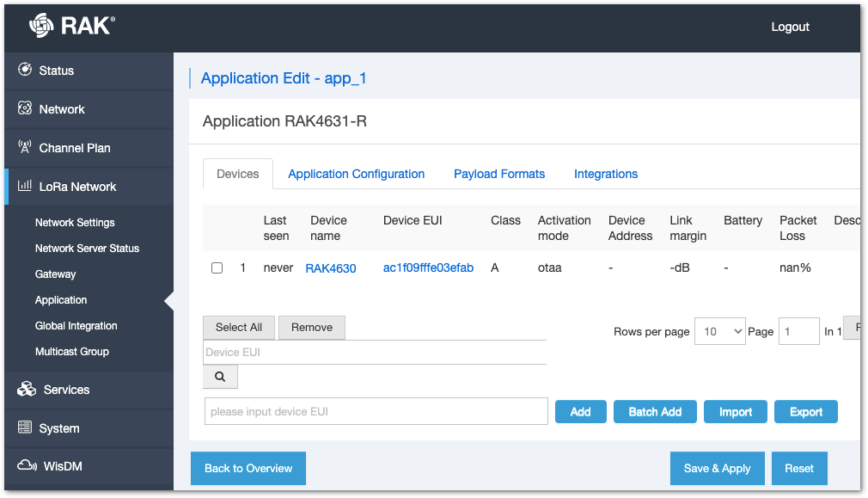This screenshot has height=498, width=868.
Task: Click the Add button
Action: [x=581, y=412]
